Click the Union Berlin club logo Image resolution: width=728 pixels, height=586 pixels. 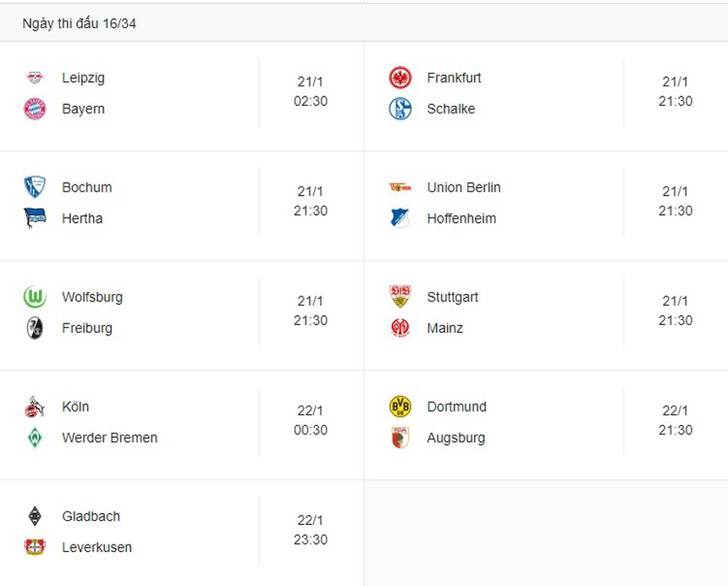pyautogui.click(x=400, y=187)
